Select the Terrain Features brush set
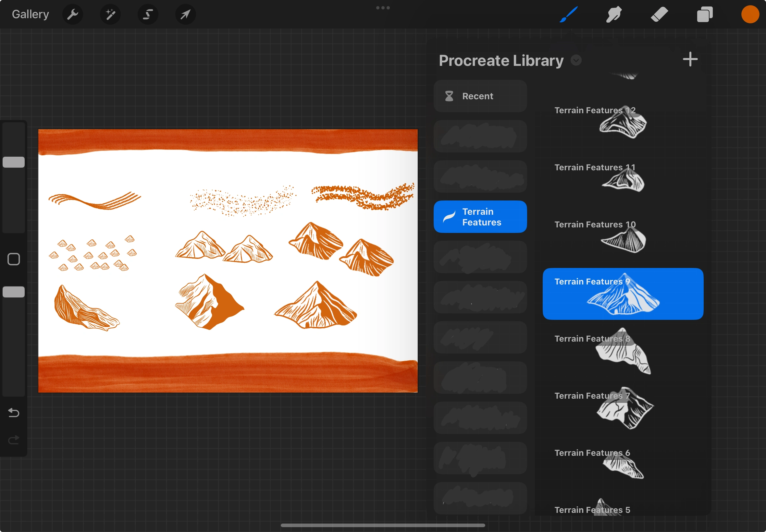Viewport: 766px width, 532px height. pyautogui.click(x=480, y=217)
